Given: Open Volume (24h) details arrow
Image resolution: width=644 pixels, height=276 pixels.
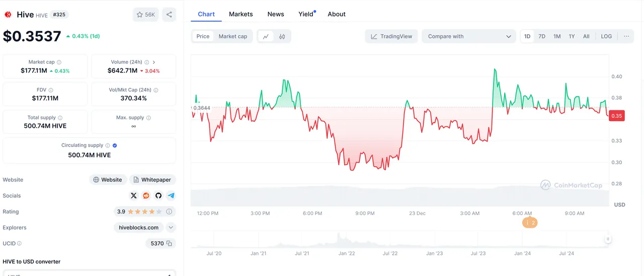Looking at the screenshot, I should click(154, 62).
